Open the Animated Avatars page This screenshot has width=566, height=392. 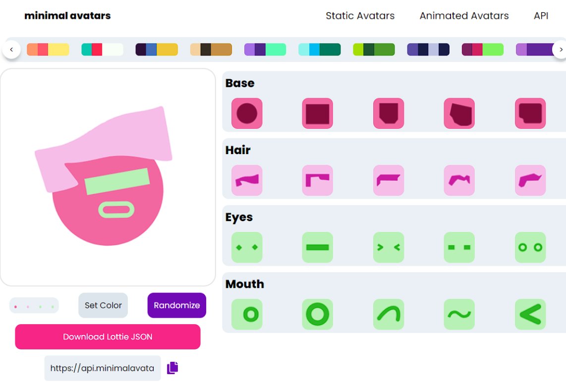coord(464,16)
